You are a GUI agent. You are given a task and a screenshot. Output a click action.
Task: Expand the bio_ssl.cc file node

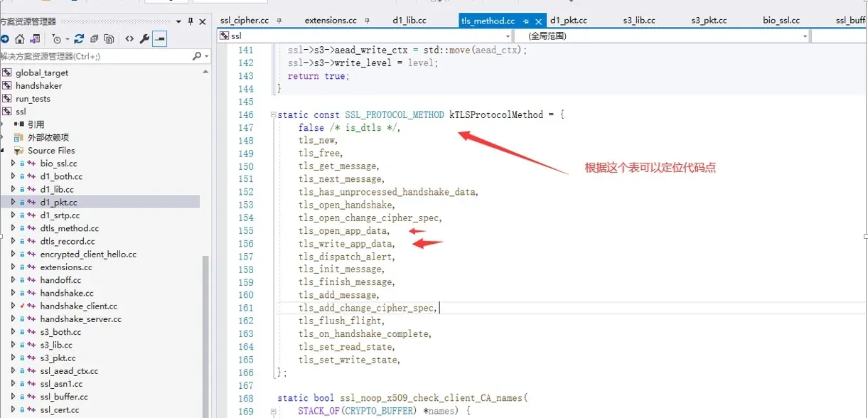click(x=13, y=164)
